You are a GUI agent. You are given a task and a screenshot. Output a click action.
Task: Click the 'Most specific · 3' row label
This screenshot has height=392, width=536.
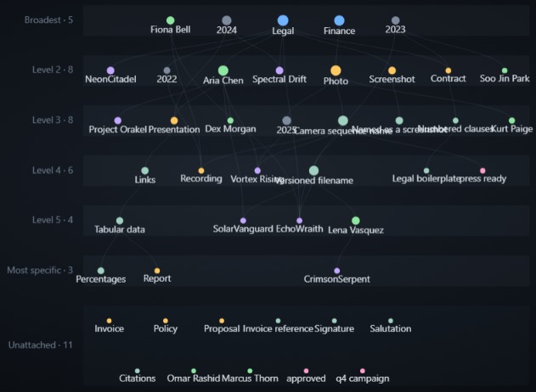40,270
